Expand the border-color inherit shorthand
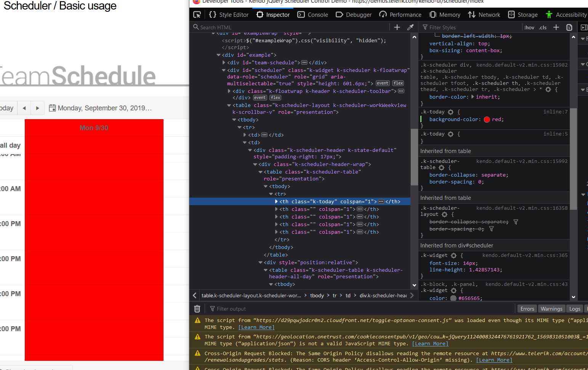The image size is (588, 370). (473, 97)
